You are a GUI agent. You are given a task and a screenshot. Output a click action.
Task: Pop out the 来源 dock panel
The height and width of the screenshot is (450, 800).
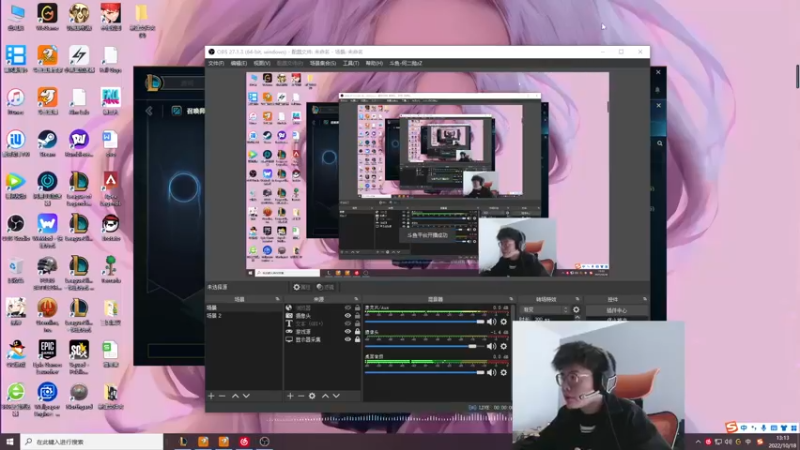coord(356,299)
